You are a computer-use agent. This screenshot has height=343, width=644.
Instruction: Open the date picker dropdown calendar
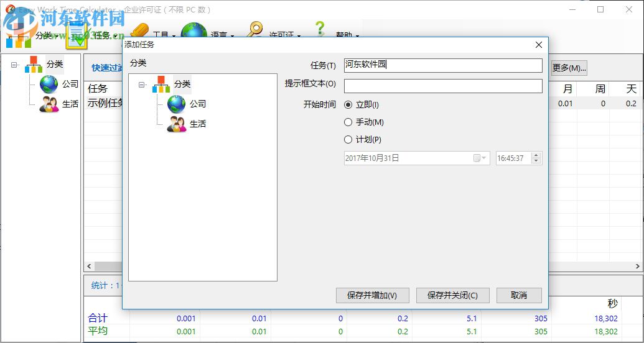click(480, 158)
